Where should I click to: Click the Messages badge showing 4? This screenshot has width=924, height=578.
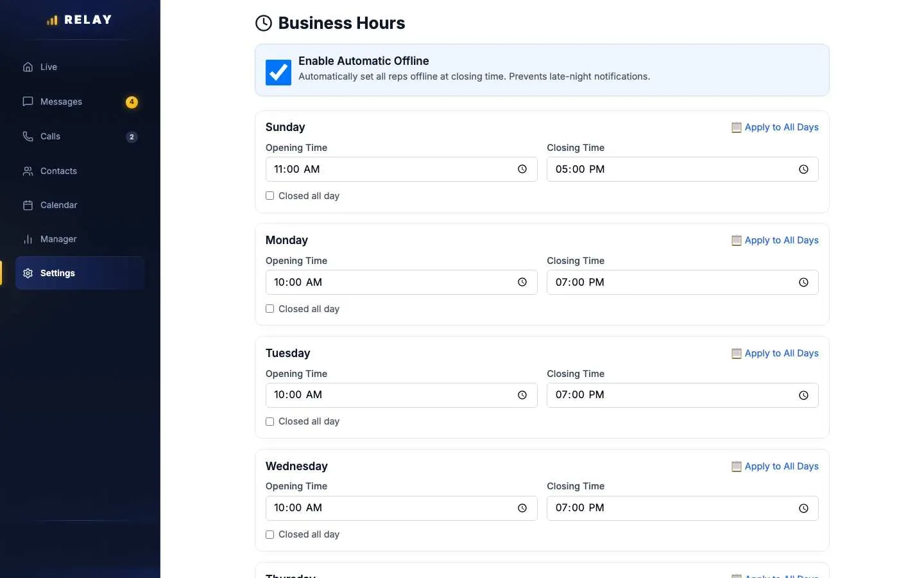[x=132, y=101]
